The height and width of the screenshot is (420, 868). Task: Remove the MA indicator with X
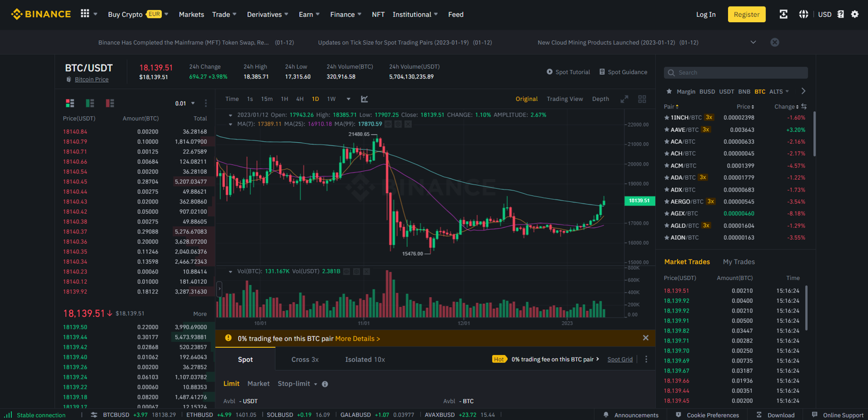point(408,124)
